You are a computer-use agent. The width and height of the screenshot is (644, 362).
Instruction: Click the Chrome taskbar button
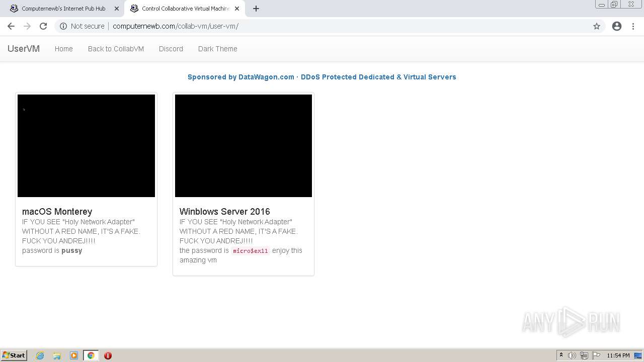(91, 355)
